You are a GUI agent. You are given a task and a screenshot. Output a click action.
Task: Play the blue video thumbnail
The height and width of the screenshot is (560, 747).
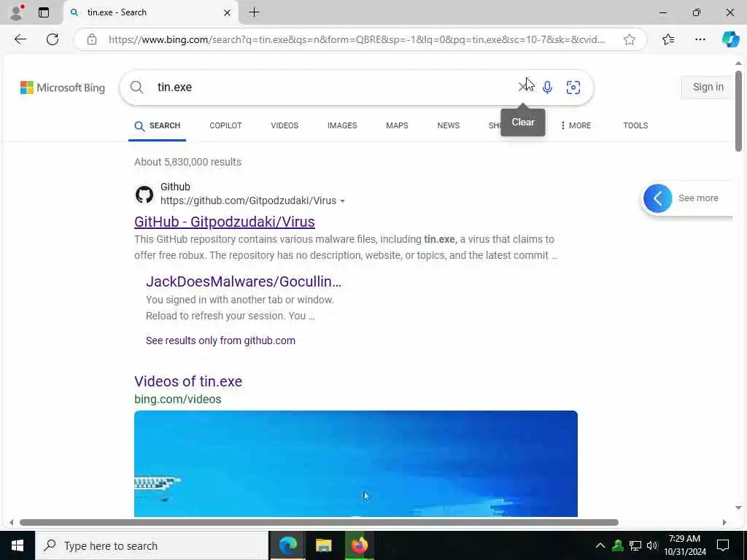[356, 463]
